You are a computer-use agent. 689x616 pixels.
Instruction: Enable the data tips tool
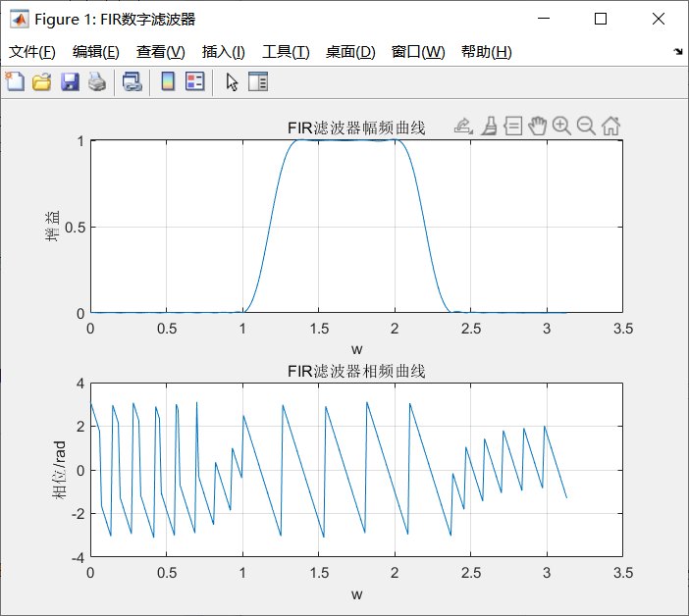point(512,126)
